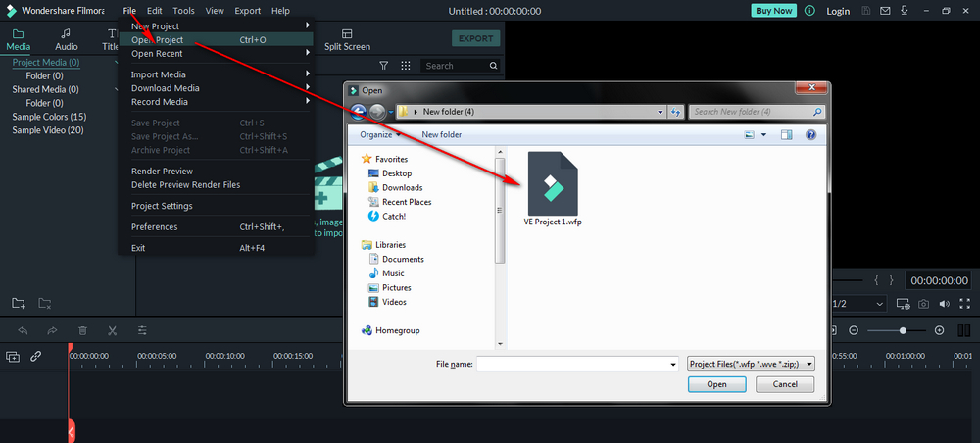Click the Cancel button in dialog

(785, 384)
